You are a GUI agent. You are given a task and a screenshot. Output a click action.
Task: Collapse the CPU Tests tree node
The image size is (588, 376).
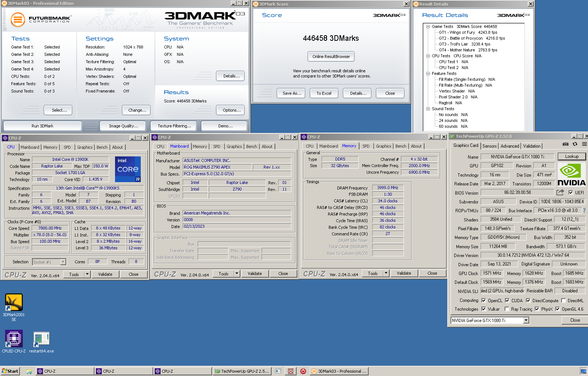pos(428,56)
